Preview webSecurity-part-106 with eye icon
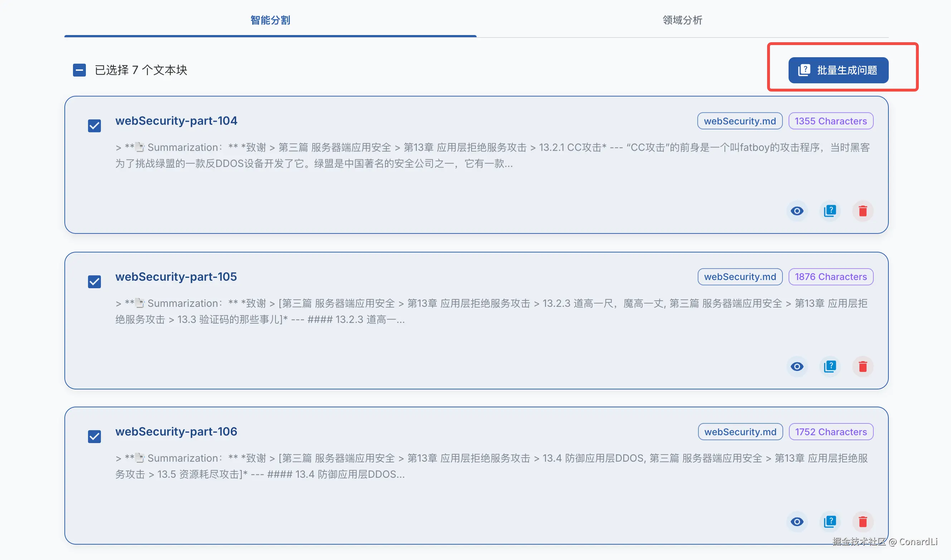This screenshot has height=560, width=951. pos(796,521)
